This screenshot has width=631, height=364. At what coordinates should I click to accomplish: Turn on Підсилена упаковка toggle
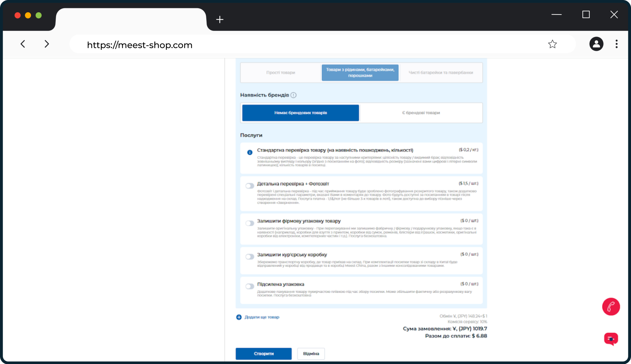pos(250,286)
